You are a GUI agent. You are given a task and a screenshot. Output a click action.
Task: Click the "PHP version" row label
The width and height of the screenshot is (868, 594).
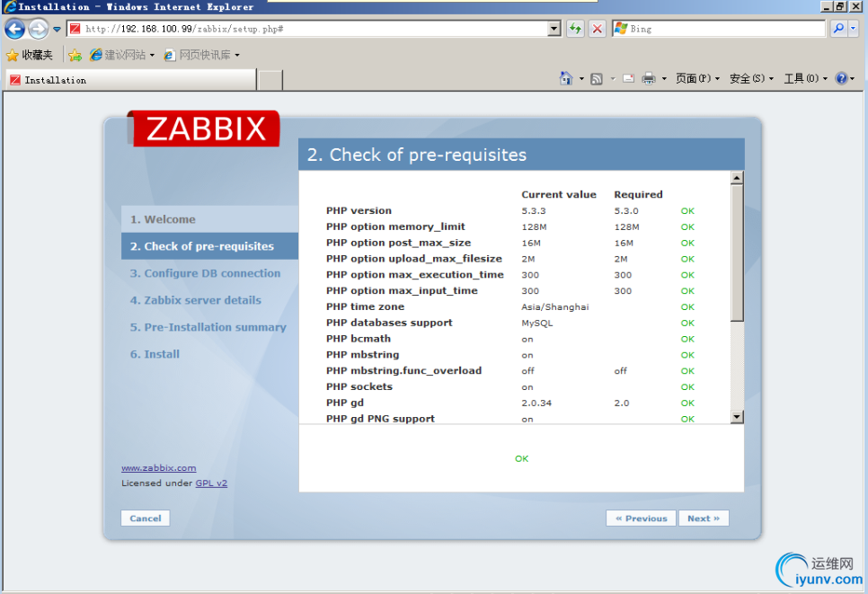359,210
